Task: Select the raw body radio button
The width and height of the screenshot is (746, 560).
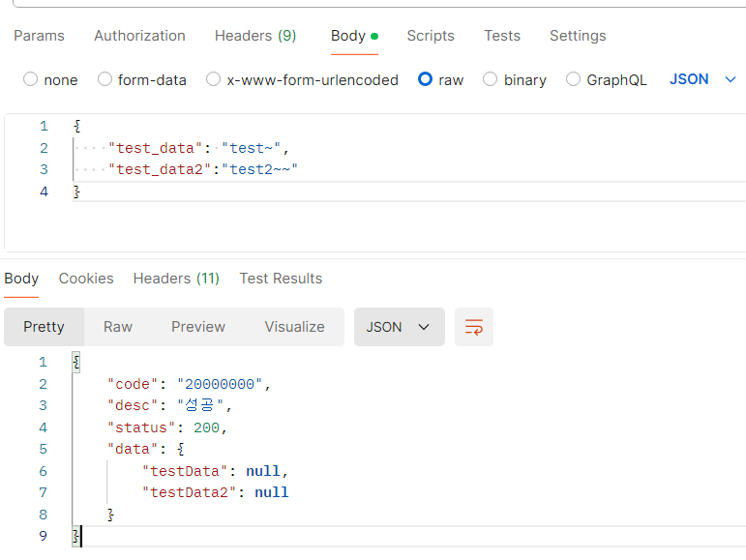Action: [425, 79]
